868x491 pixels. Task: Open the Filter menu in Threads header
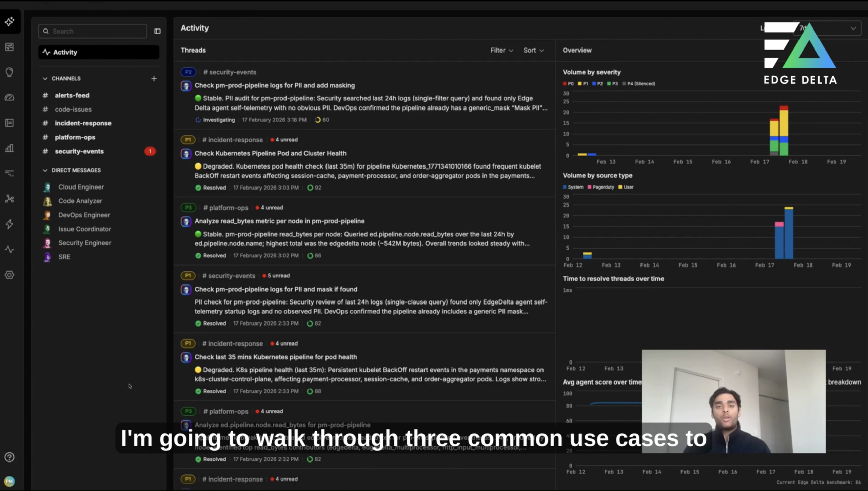(x=501, y=50)
